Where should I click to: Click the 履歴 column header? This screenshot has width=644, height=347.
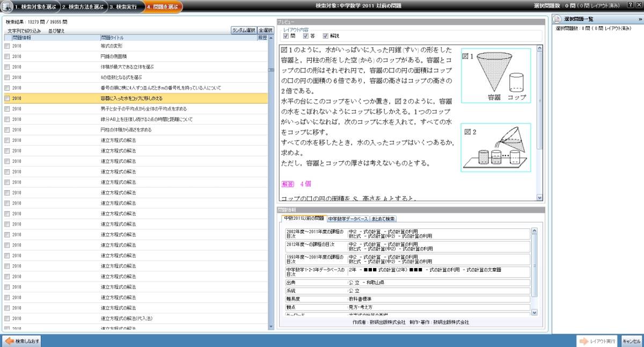pyautogui.click(x=262, y=38)
